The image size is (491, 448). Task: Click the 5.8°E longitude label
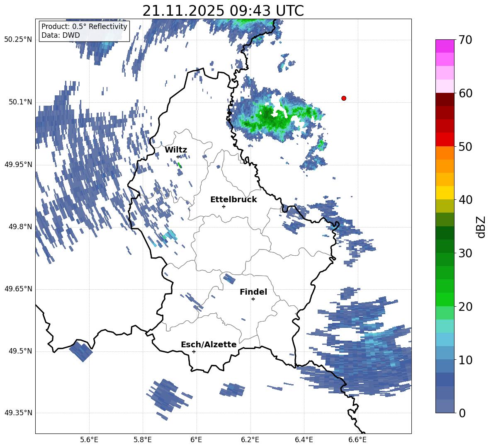(x=143, y=440)
